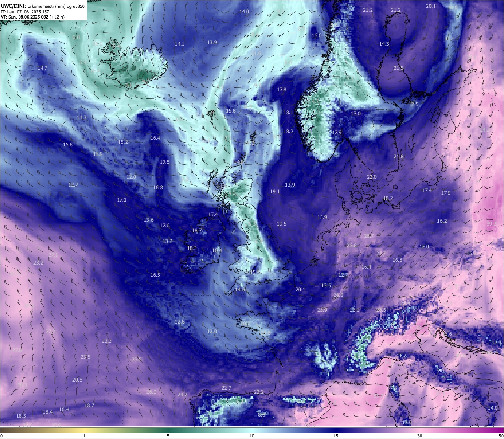Viewport: 504px width, 439px height.
Task: Click the 25.9 value over France
Action: coord(322,310)
